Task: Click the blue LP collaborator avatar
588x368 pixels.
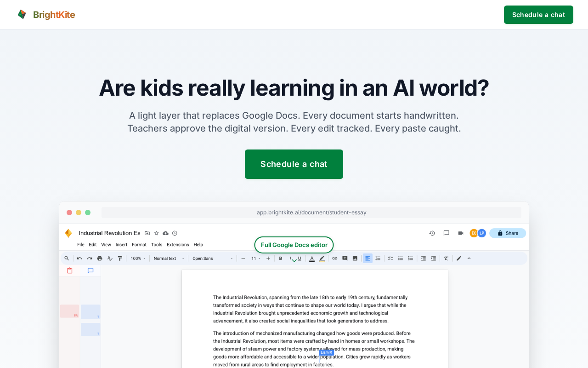Action: tap(482, 233)
